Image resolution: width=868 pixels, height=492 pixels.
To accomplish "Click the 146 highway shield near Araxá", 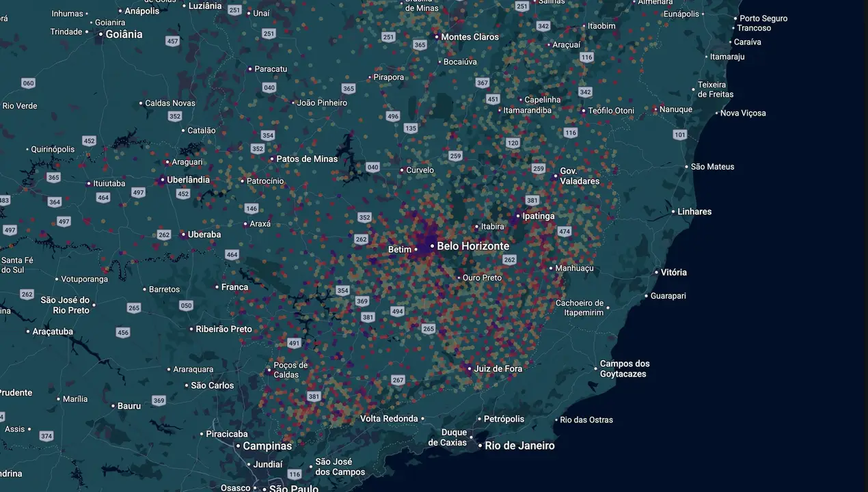I will (x=252, y=208).
